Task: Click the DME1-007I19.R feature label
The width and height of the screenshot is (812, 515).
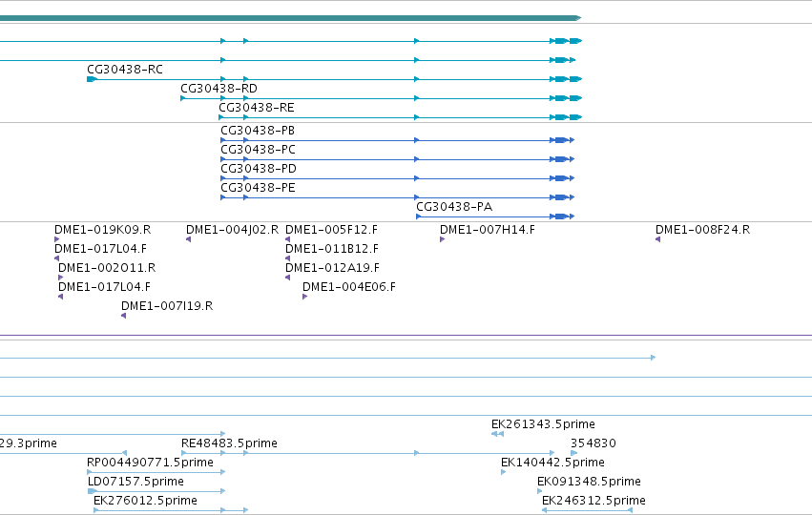Action: 167,306
